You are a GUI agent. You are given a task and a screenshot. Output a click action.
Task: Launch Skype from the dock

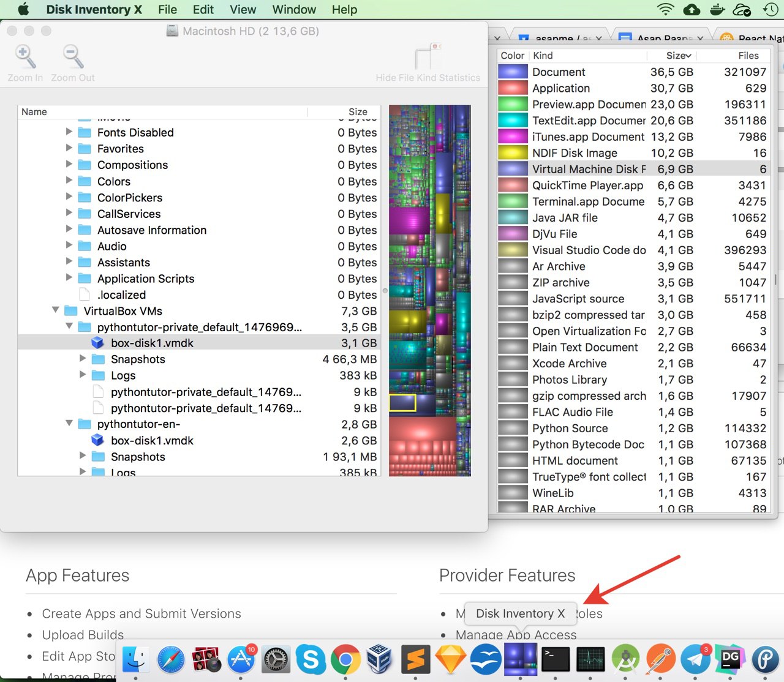click(311, 659)
